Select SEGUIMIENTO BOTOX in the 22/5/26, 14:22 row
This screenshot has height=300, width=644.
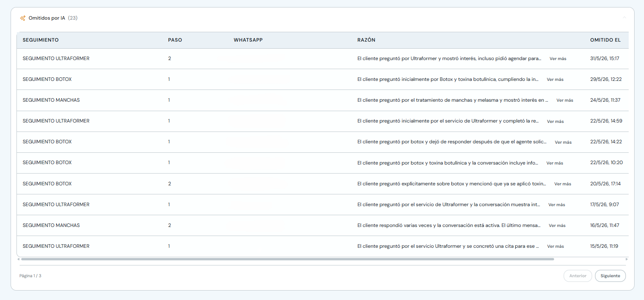[47, 142]
